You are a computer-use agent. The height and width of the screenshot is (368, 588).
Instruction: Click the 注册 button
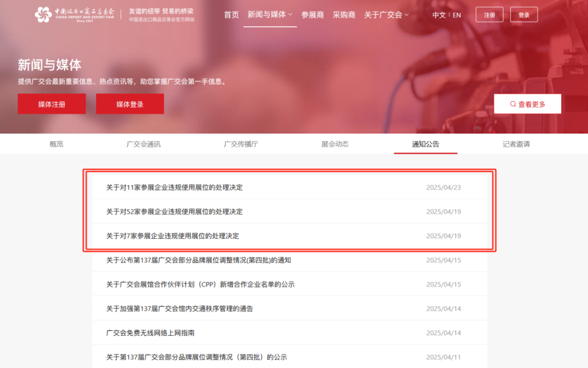489,14
